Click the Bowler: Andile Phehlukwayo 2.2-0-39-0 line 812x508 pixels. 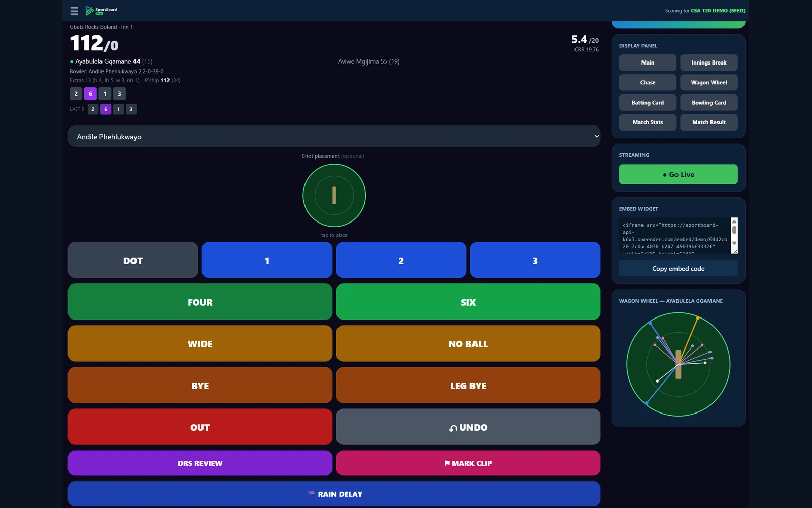tap(117, 71)
